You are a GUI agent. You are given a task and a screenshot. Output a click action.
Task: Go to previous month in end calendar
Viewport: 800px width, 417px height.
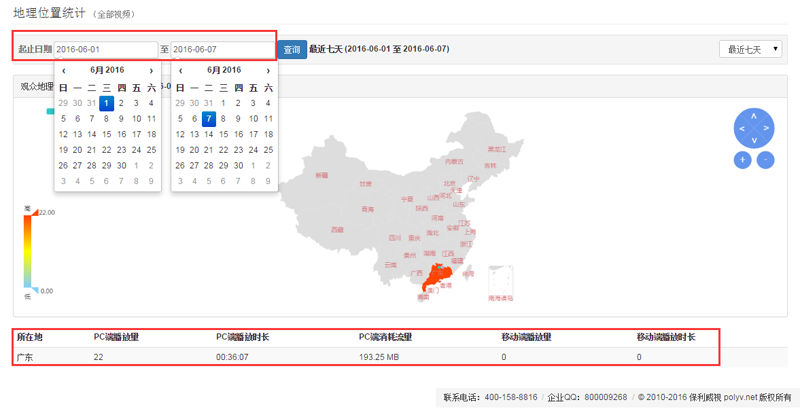point(180,71)
